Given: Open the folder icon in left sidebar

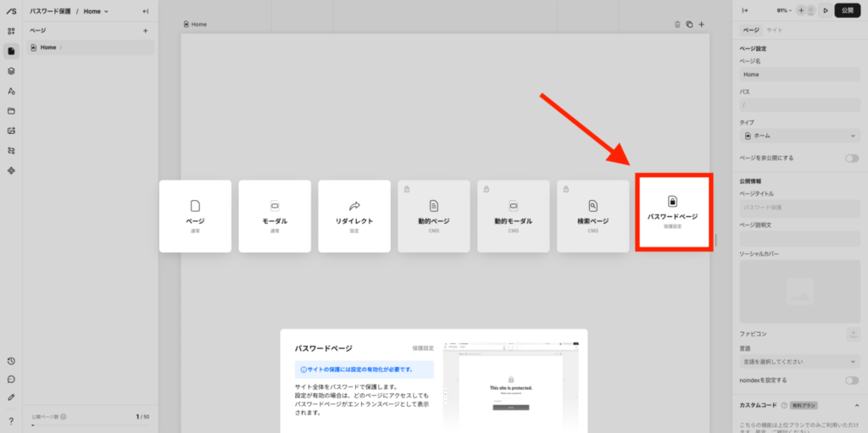Looking at the screenshot, I should [x=11, y=111].
